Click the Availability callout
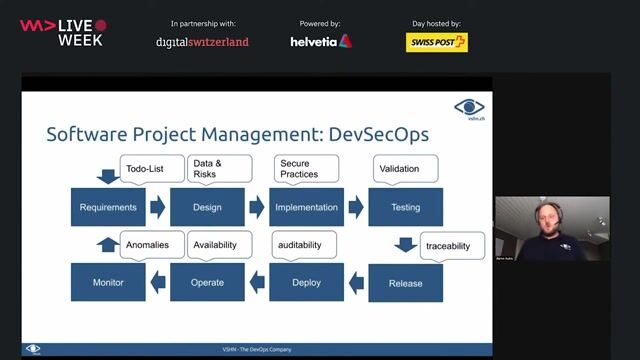 (220, 245)
